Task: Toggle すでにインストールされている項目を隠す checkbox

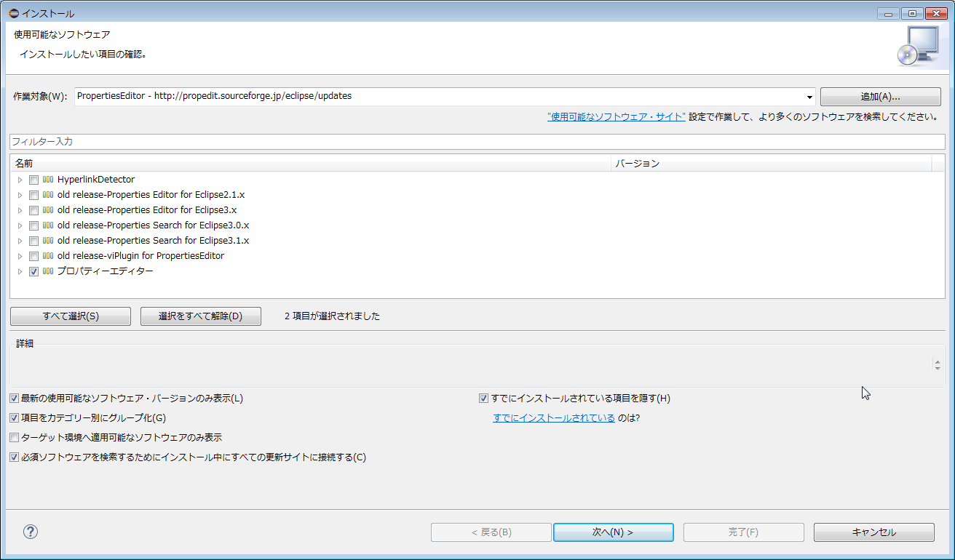Action: point(483,399)
